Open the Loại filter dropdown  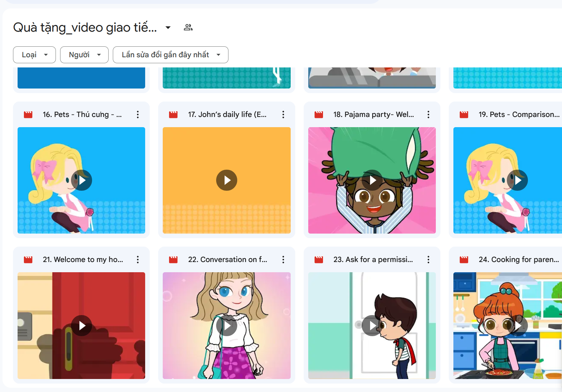pos(34,55)
